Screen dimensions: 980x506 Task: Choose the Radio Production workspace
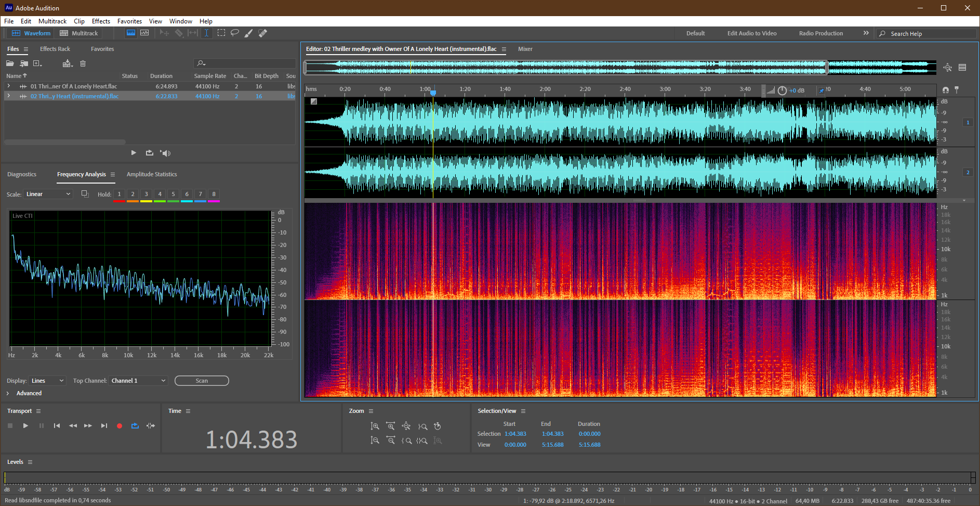click(821, 33)
